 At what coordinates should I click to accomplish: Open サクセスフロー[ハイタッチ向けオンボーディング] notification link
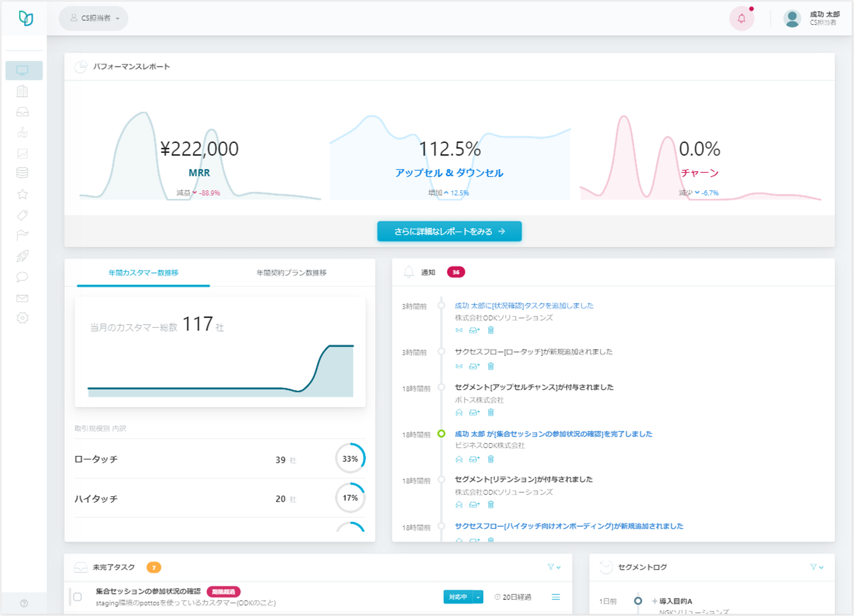coord(569,526)
